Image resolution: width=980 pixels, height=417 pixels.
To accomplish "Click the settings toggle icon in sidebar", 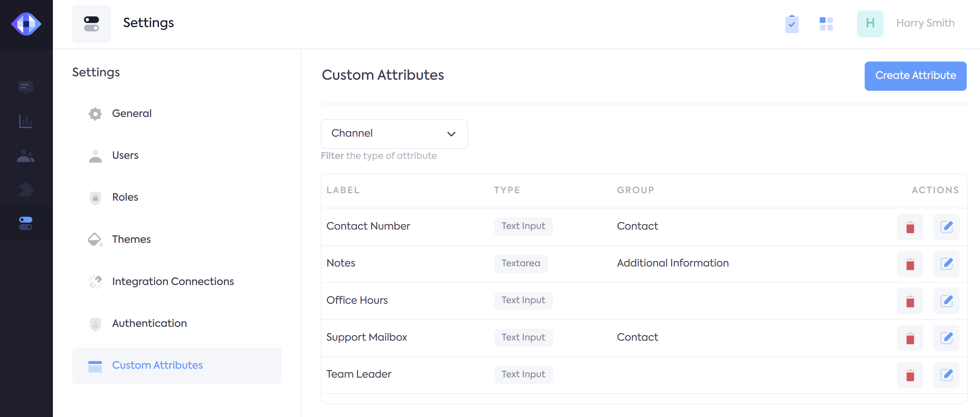I will (26, 223).
